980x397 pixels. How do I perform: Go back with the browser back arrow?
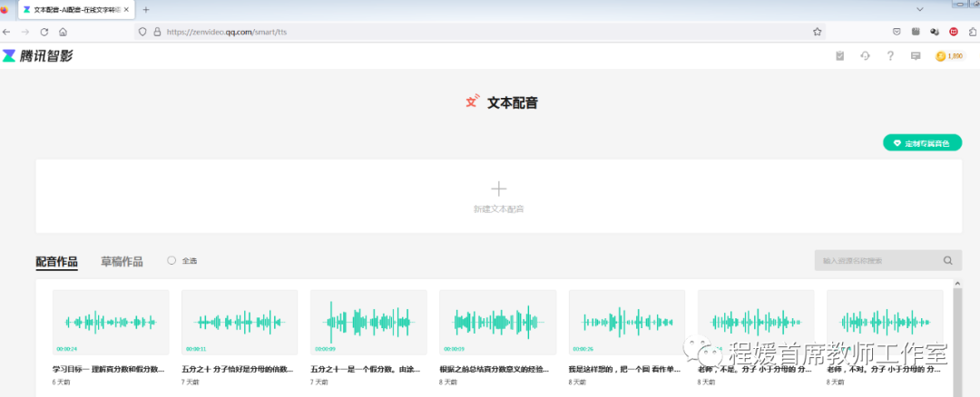[x=6, y=32]
